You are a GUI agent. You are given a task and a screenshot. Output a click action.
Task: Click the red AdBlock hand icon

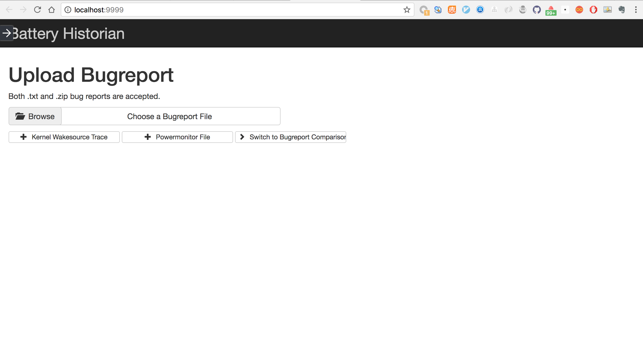point(593,10)
